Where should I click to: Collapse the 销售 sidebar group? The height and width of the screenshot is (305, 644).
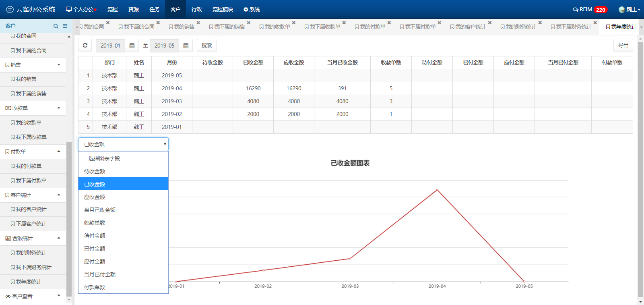click(59, 65)
